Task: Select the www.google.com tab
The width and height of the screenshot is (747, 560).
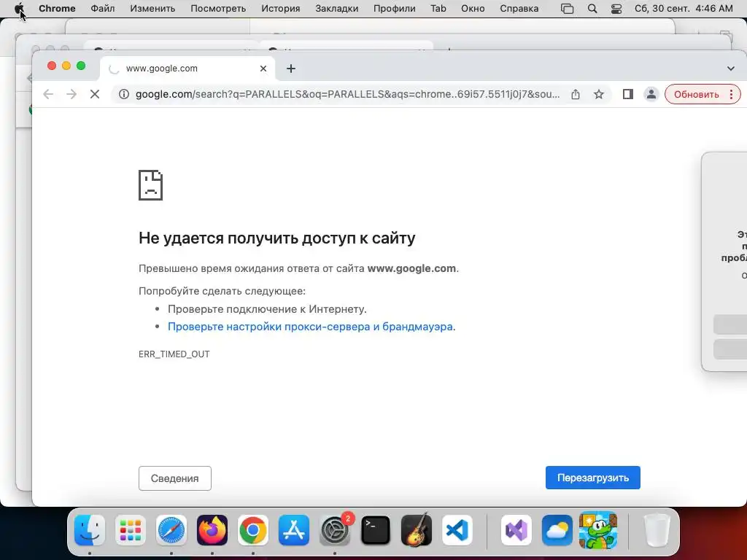Action: click(187, 69)
